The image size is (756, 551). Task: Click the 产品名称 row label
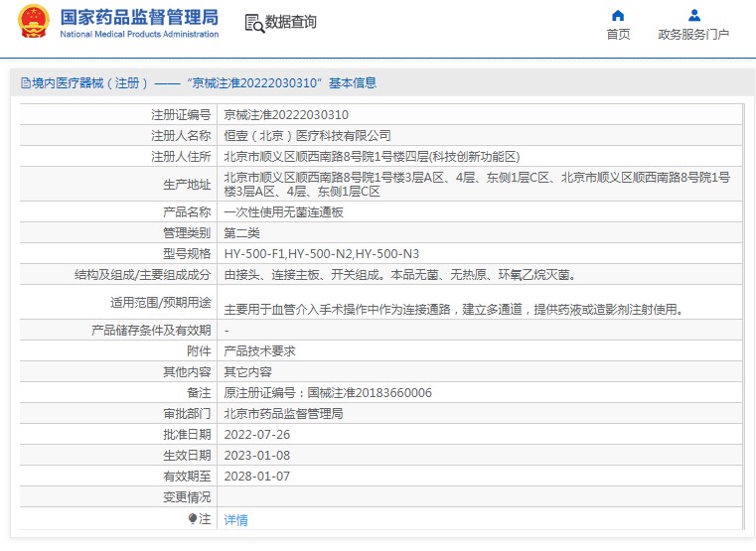coord(187,211)
